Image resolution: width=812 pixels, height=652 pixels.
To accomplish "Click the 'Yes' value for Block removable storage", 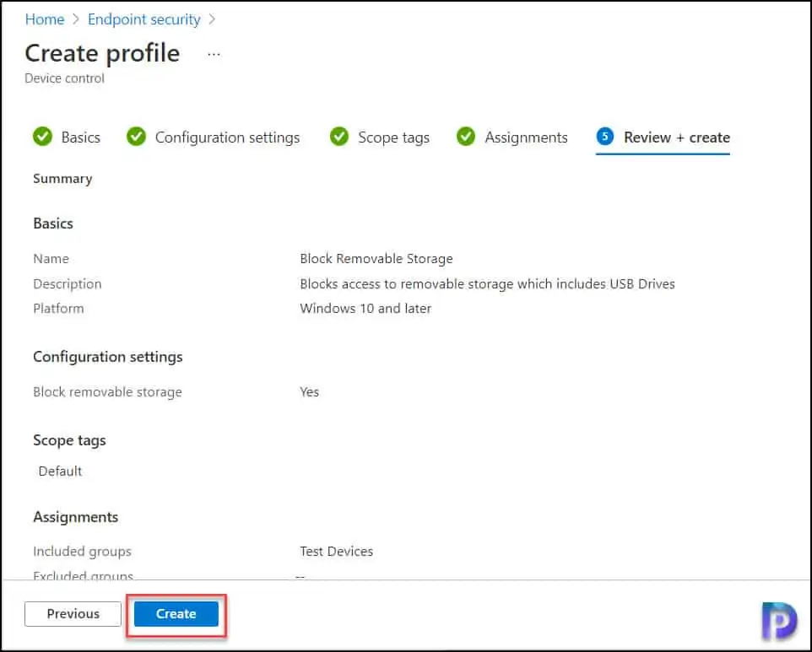I will [x=309, y=391].
